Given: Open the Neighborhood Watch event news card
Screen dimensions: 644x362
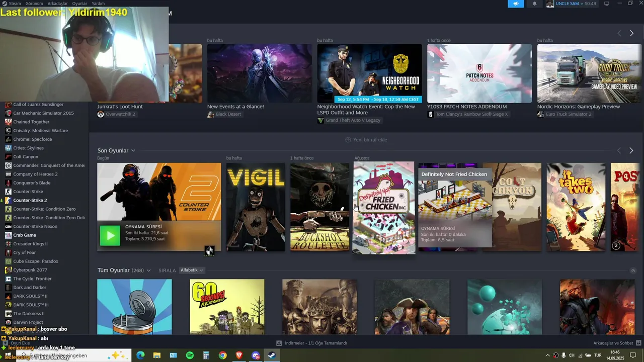Looking at the screenshot, I should (x=370, y=73).
